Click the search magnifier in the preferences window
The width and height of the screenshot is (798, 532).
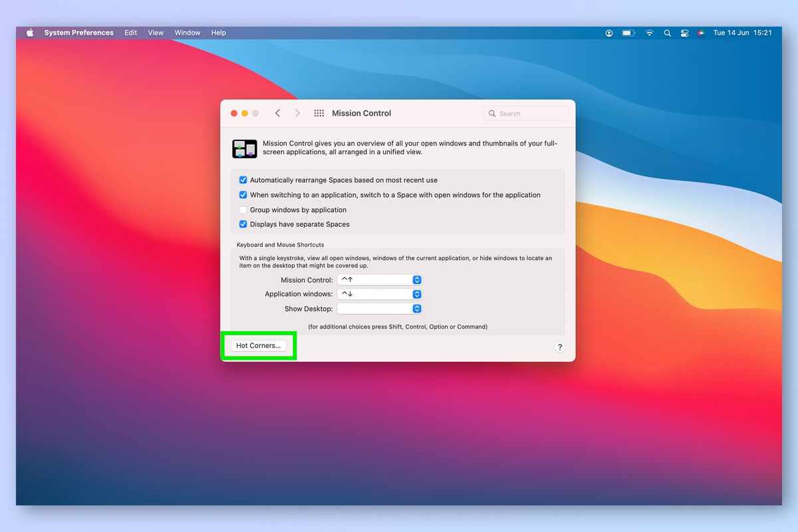click(491, 113)
